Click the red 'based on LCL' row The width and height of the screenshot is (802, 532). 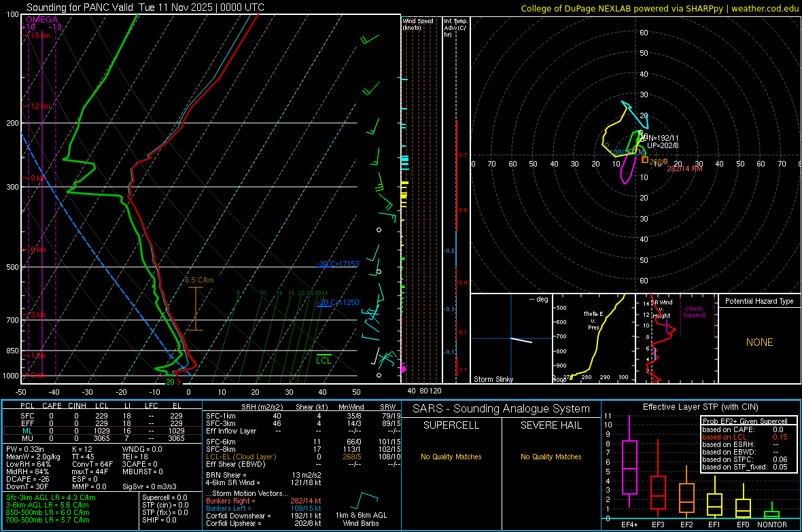click(745, 437)
